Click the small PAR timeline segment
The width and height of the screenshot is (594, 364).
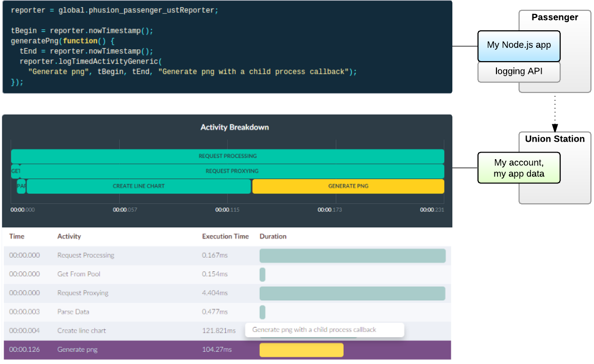pyautogui.click(x=21, y=186)
